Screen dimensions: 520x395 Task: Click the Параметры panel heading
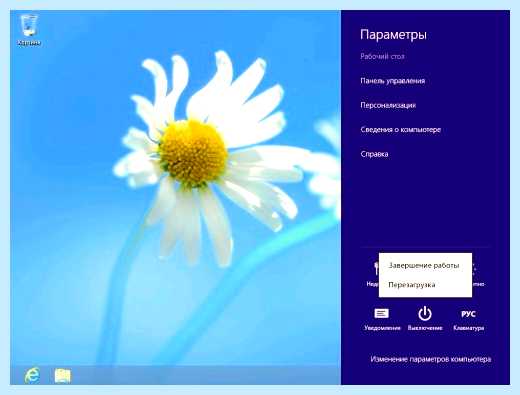[393, 35]
